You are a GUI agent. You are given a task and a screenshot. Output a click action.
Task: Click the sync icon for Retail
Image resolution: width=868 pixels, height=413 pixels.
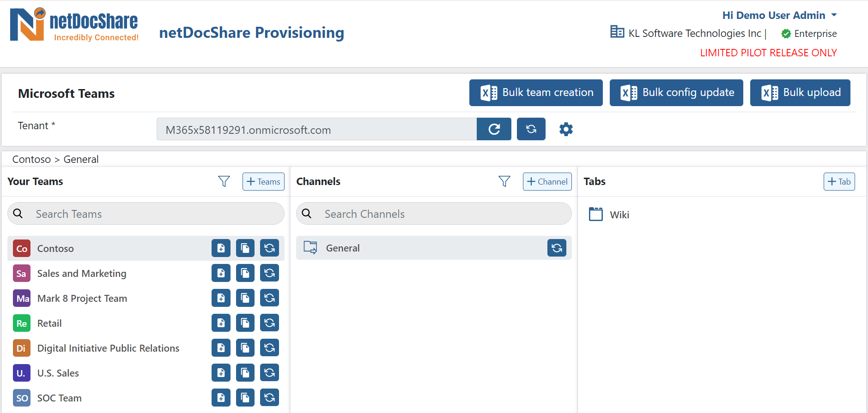point(269,323)
